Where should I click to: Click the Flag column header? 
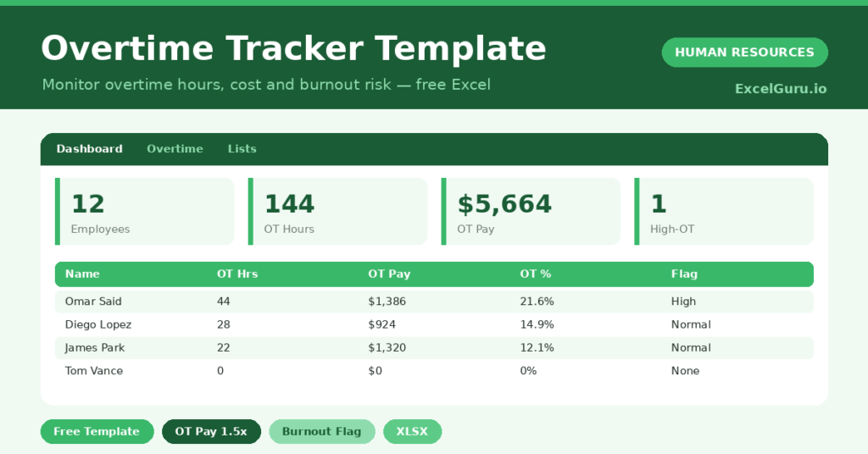[684, 274]
